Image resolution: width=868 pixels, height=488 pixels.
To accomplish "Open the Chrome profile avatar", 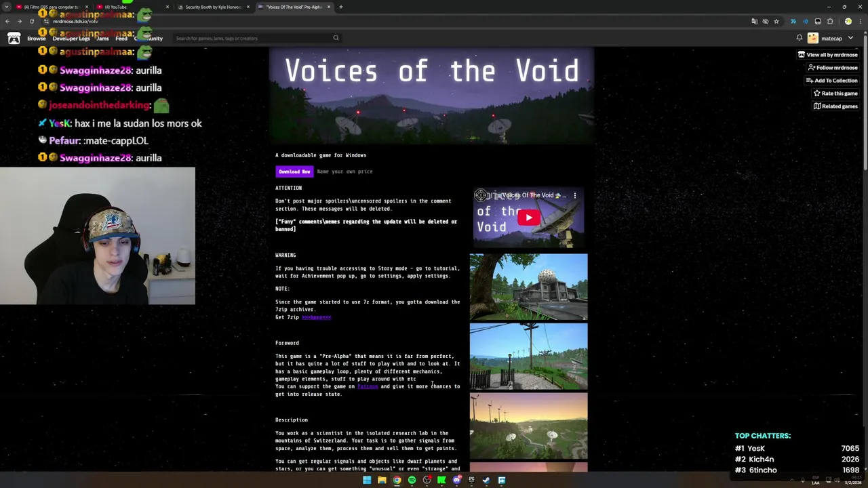I will coord(848,21).
